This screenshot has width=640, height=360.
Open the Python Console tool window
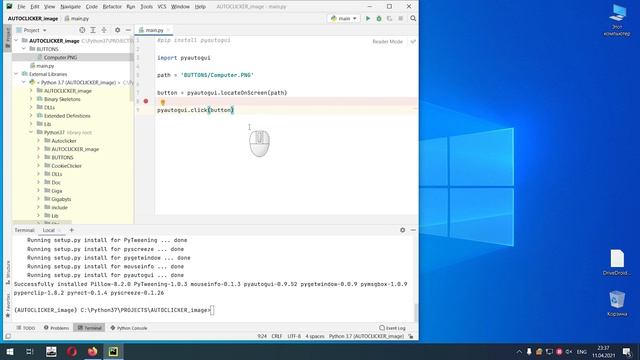pyautogui.click(x=129, y=328)
